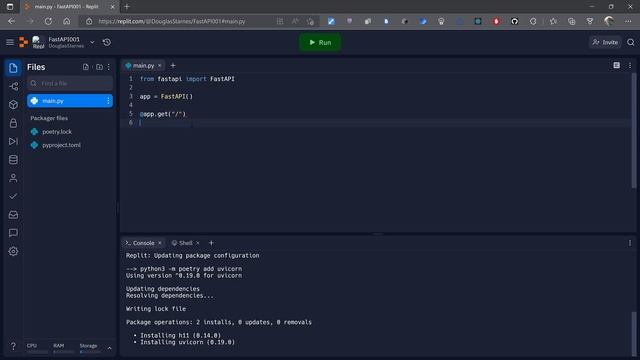640x360 pixels.
Task: Open the Settings gear sidebar icon
Action: click(x=13, y=251)
